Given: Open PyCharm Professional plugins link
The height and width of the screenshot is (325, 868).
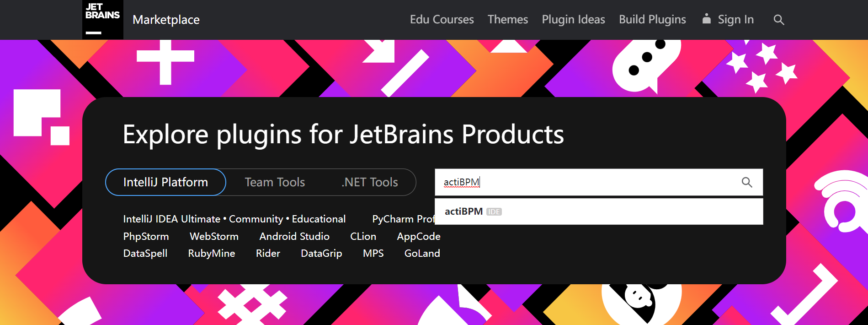Looking at the screenshot, I should (x=403, y=219).
